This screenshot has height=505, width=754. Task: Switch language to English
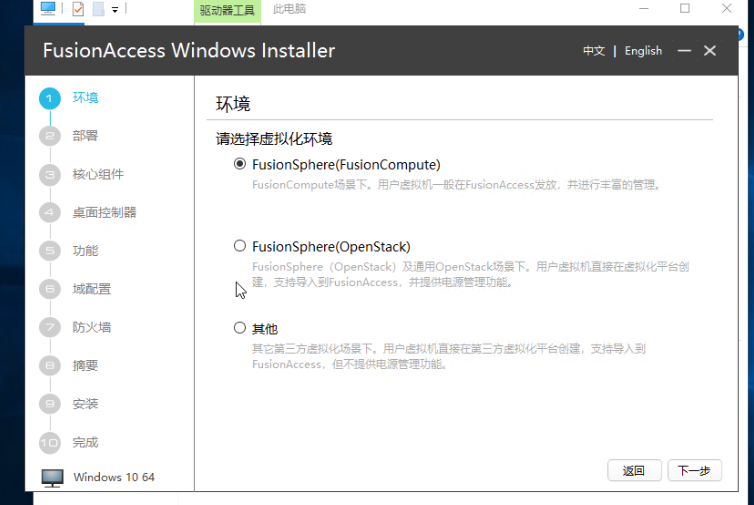pos(643,51)
